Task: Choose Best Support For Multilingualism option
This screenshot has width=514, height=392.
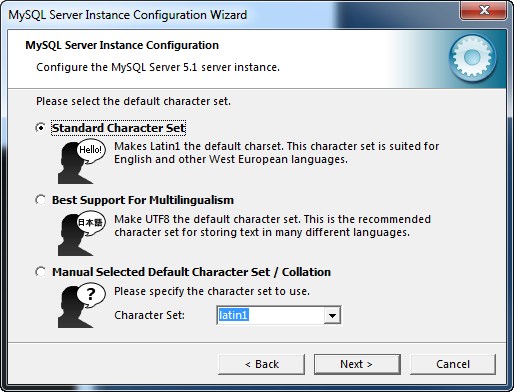Action: tap(41, 200)
